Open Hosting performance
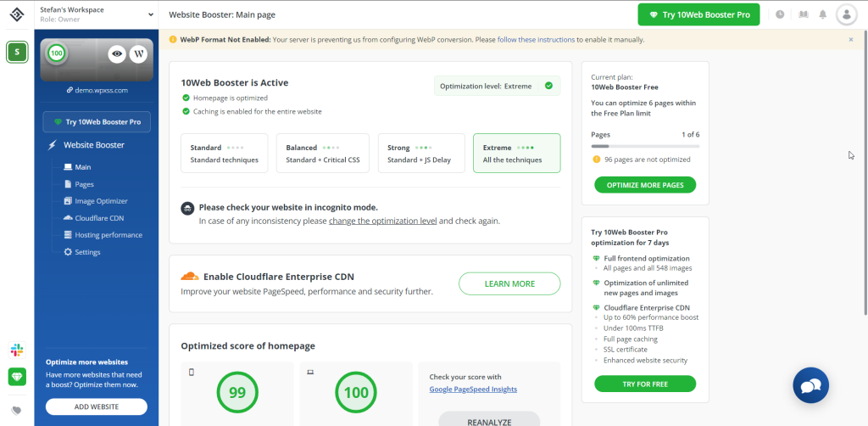The height and width of the screenshot is (426, 868). coord(108,235)
